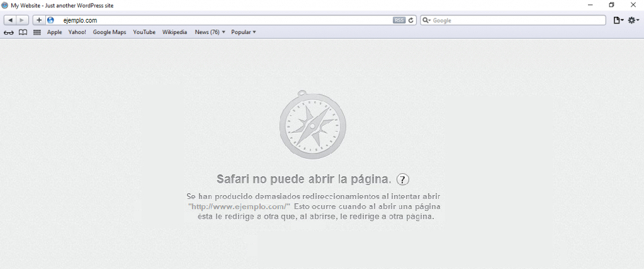The image size is (644, 269).
Task: Open Reading List glasses icon
Action: 9,32
